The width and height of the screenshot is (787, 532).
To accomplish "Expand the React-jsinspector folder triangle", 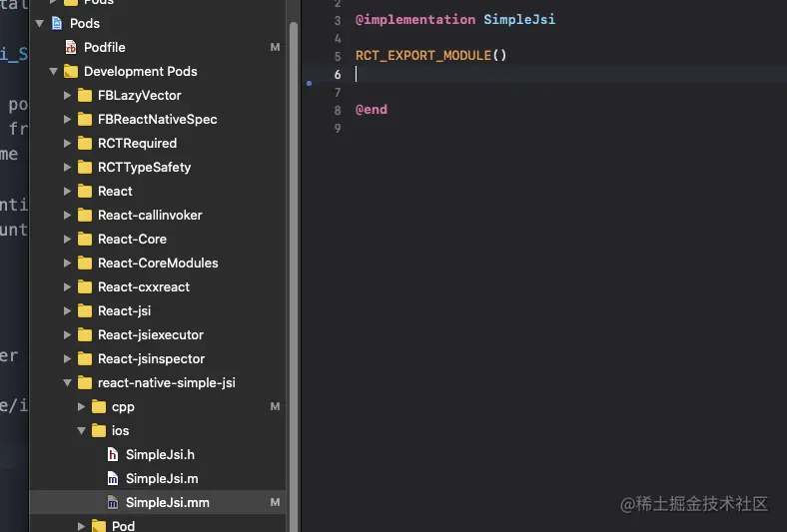I will pyautogui.click(x=67, y=358).
